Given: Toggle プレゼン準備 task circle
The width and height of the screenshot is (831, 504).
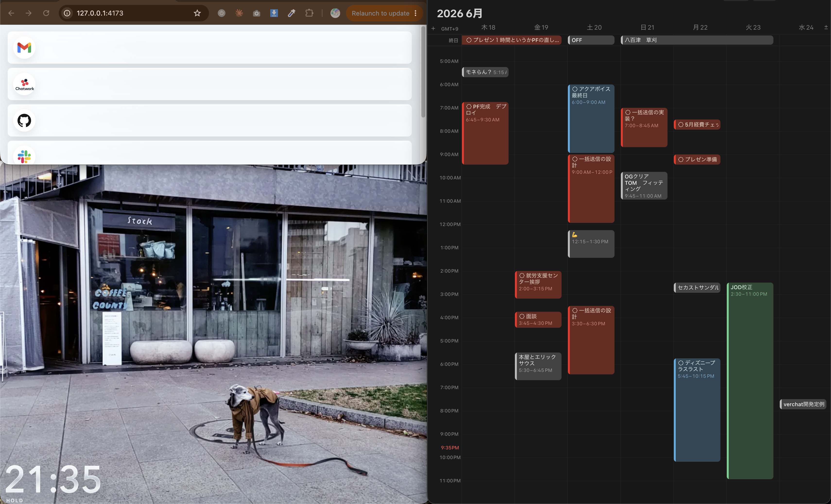Looking at the screenshot, I should click(681, 160).
